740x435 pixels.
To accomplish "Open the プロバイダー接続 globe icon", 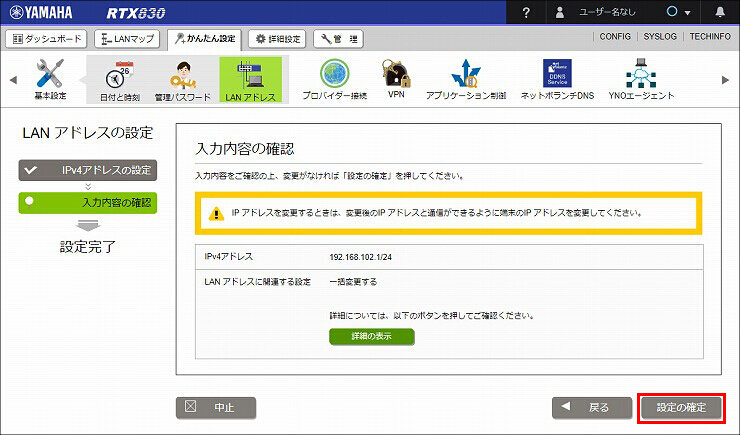I will [x=335, y=79].
